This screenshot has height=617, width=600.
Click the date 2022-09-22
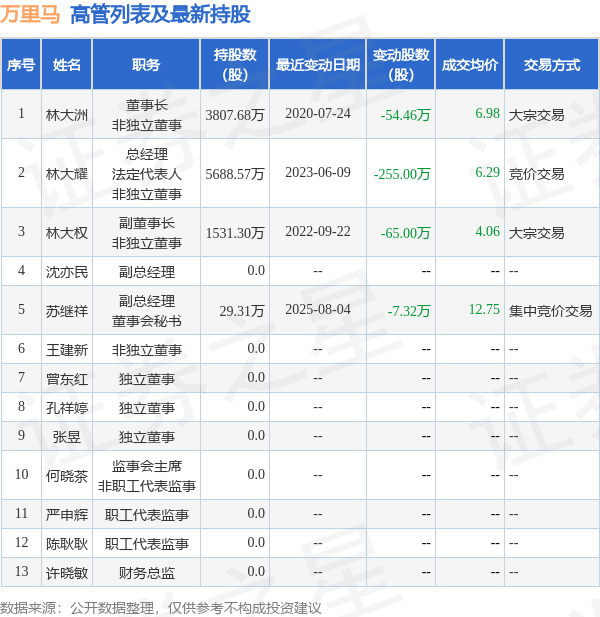click(318, 231)
